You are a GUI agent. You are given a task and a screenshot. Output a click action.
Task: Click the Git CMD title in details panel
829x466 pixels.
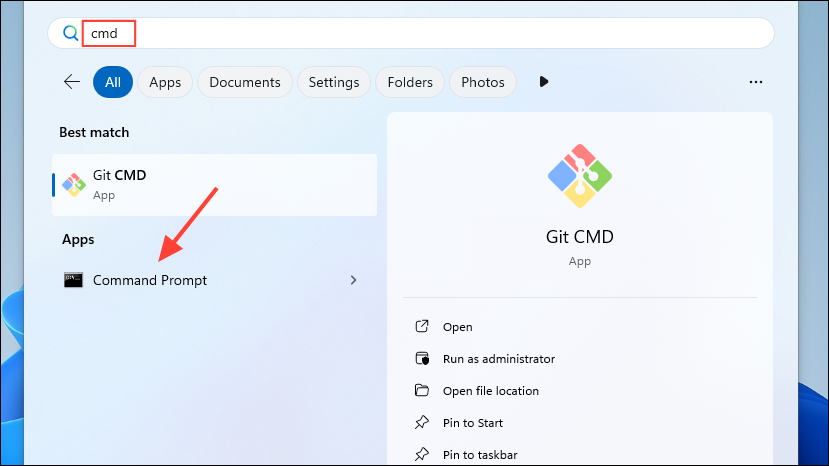point(579,236)
